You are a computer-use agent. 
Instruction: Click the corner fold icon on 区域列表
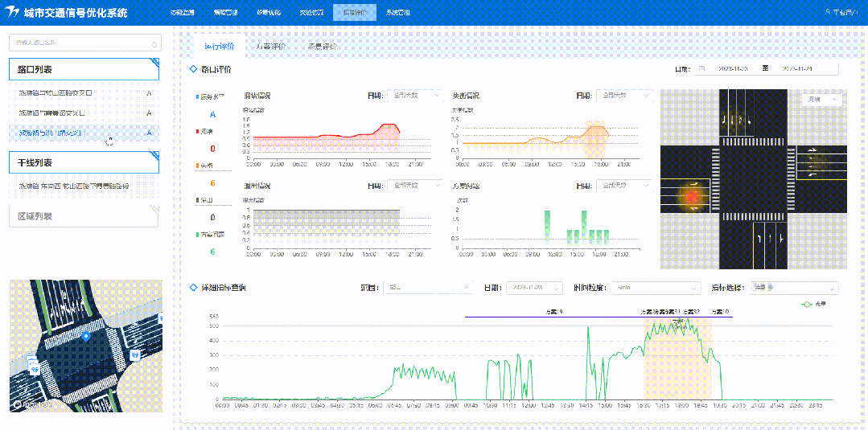tap(155, 209)
